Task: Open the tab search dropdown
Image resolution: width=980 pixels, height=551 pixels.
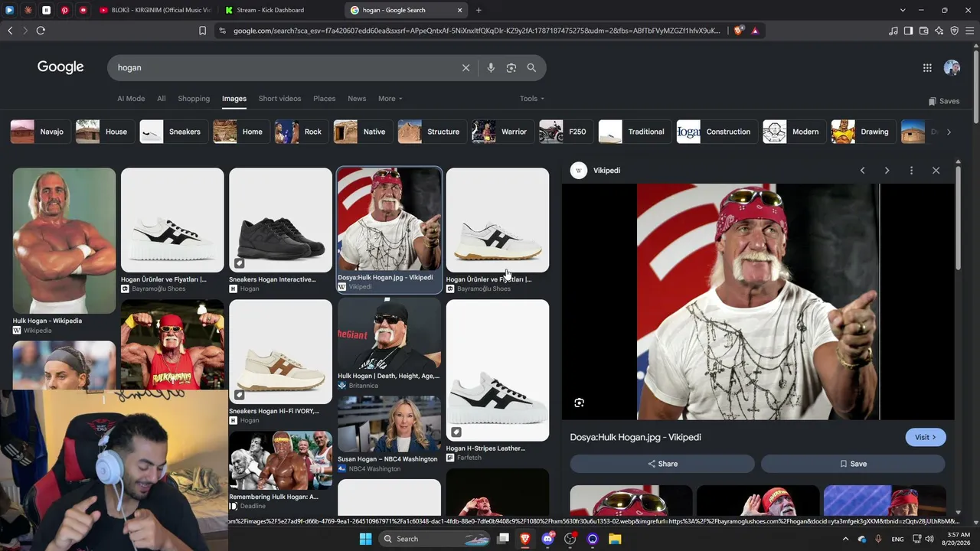Action: 903,10
